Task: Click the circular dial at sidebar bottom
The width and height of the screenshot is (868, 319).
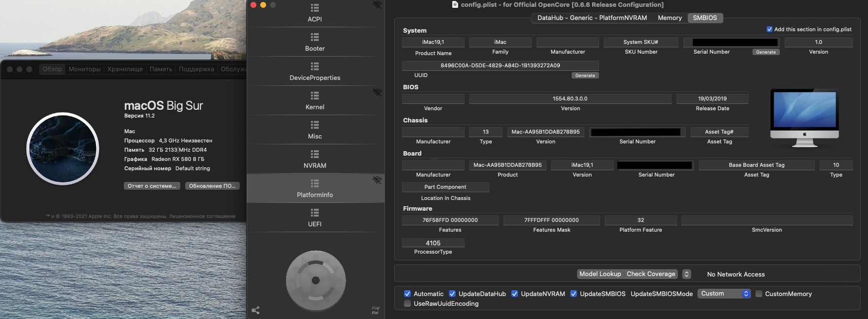Action: (x=316, y=280)
